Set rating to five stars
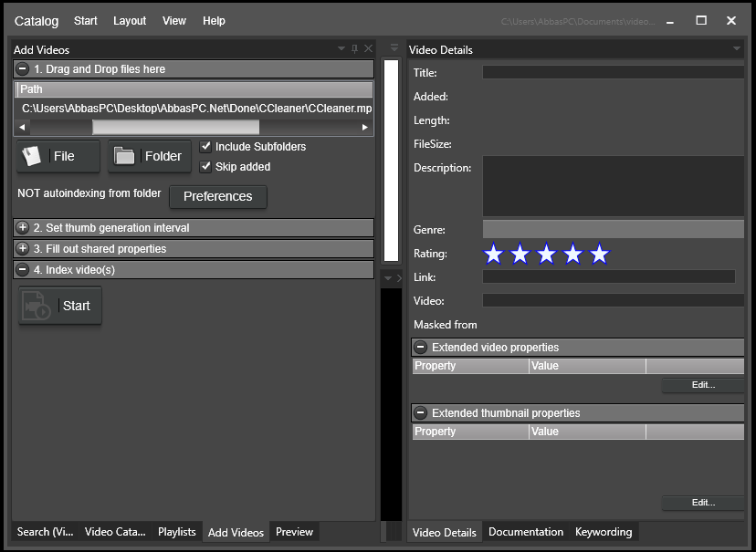Viewport: 756px width, 552px height. point(599,254)
